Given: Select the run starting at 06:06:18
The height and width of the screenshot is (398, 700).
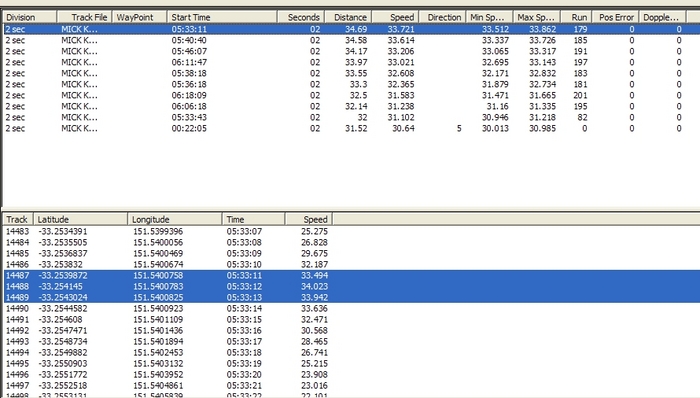Looking at the screenshot, I should pyautogui.click(x=352, y=106).
